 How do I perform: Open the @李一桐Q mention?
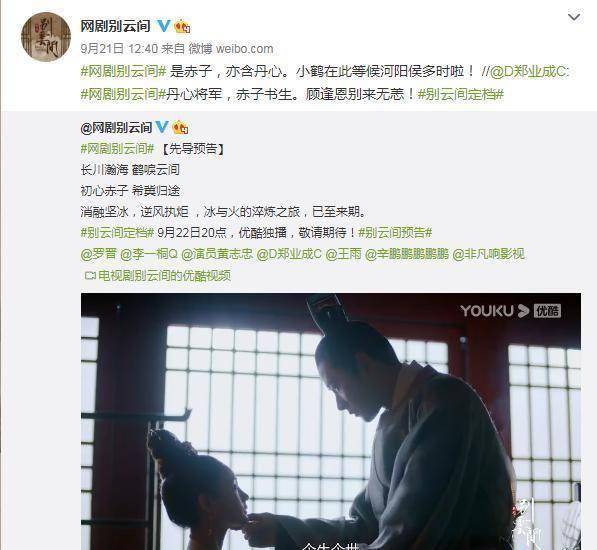pos(149,254)
